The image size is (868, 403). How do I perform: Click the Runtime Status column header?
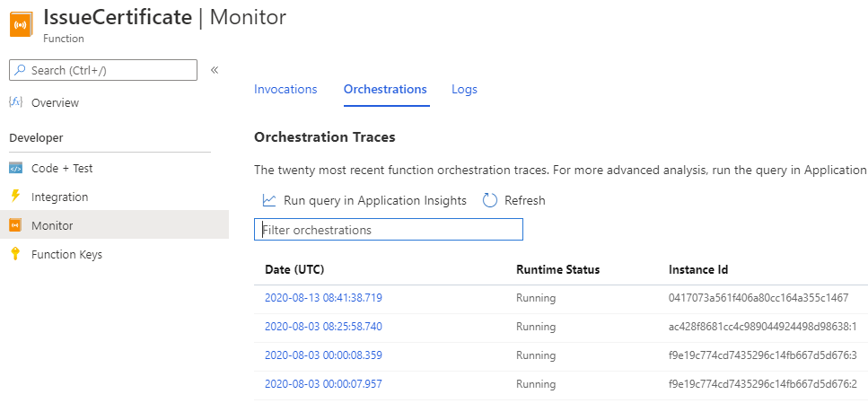pos(557,269)
